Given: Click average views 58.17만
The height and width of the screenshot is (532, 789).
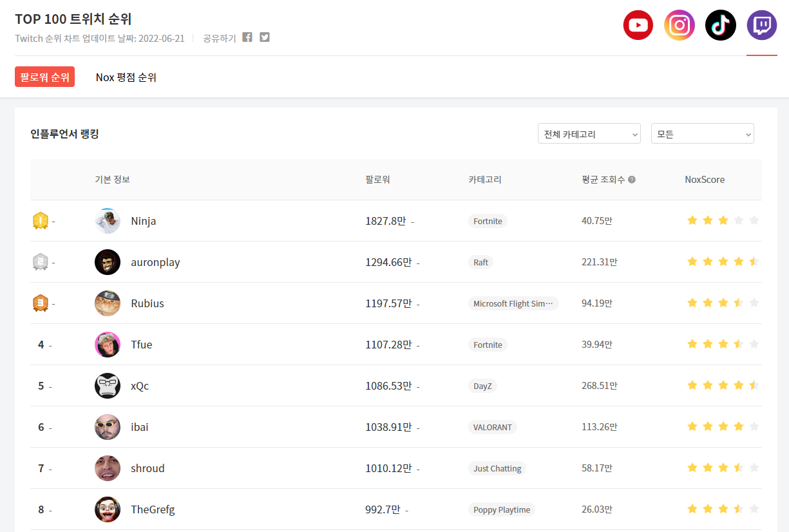Looking at the screenshot, I should pos(597,468).
